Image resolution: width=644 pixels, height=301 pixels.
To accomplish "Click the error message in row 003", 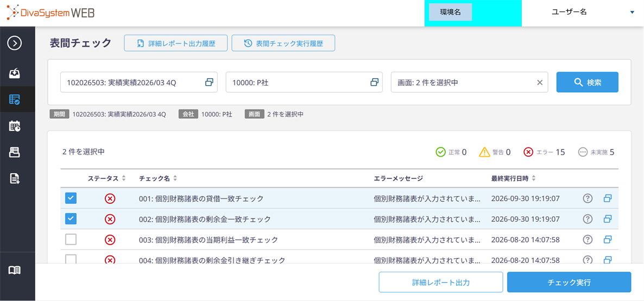I will click(427, 240).
